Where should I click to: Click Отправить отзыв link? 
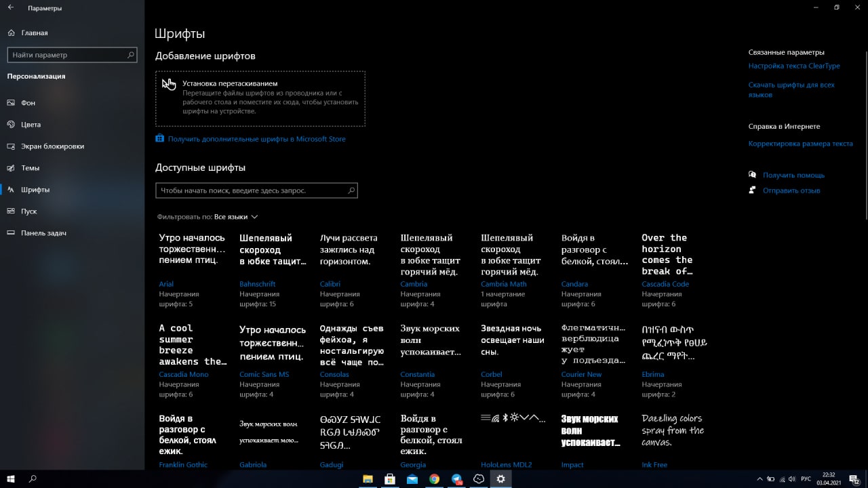pos(791,190)
